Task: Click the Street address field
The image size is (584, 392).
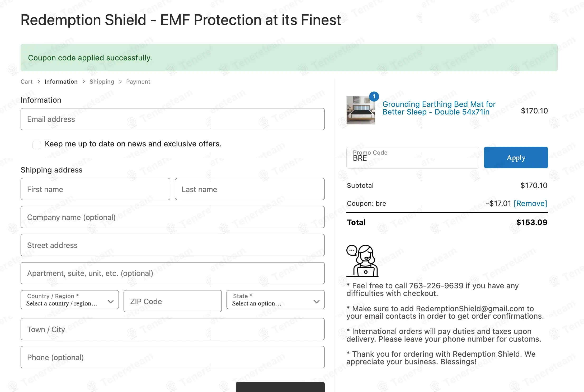Action: [x=172, y=245]
